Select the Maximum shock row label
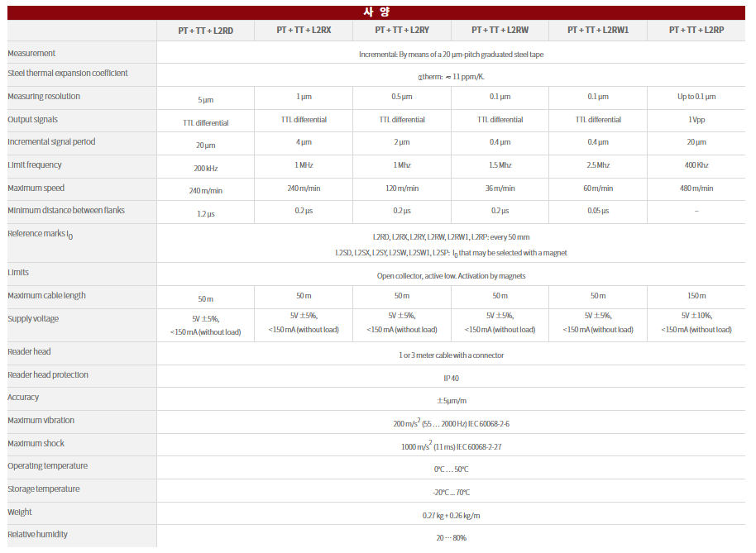 (x=36, y=444)
